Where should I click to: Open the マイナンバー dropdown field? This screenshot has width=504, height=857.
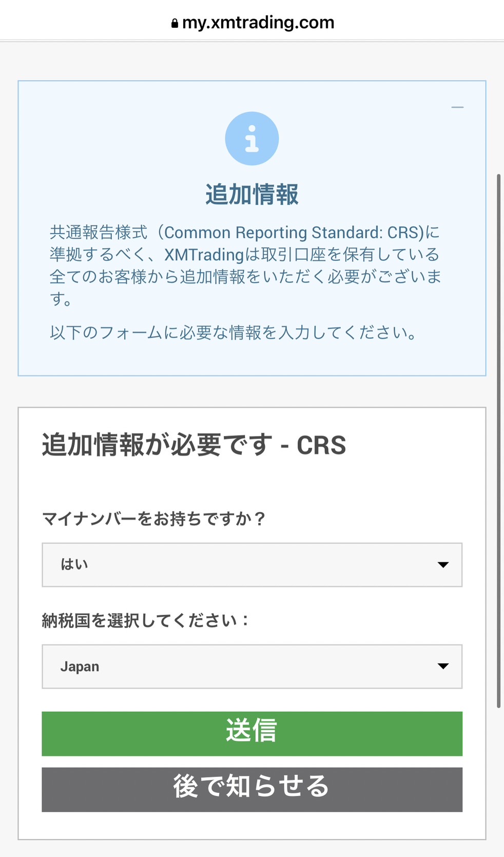[x=252, y=565]
